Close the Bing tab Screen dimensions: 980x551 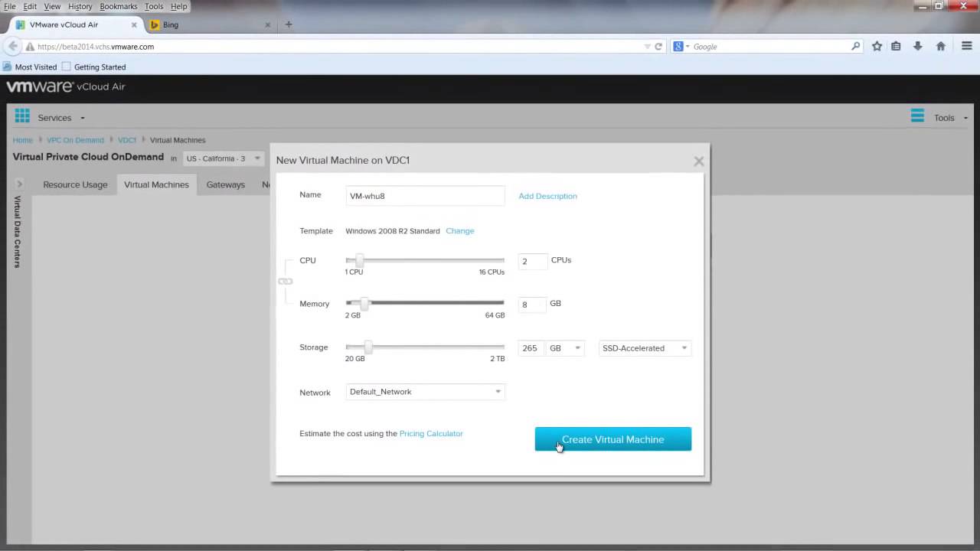coord(267,24)
